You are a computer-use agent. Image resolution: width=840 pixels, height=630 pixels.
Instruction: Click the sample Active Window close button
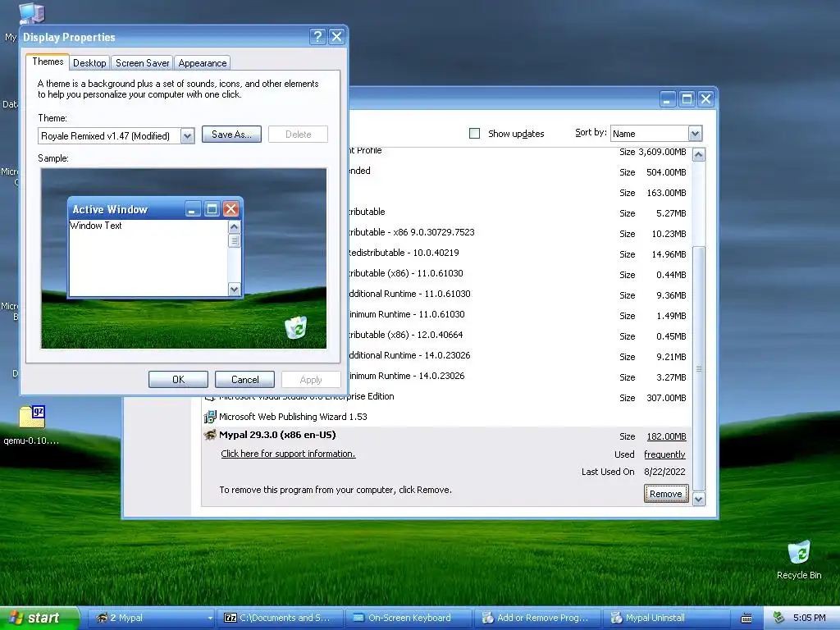(231, 209)
